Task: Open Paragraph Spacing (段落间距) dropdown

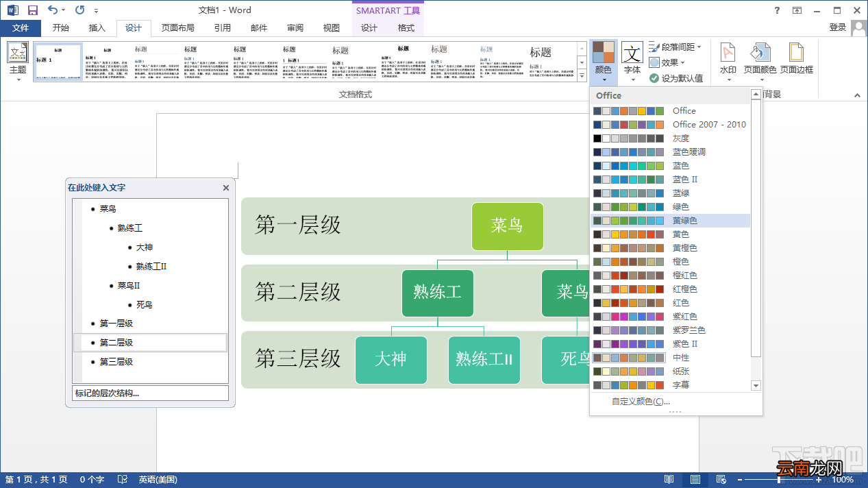Action: coord(675,47)
